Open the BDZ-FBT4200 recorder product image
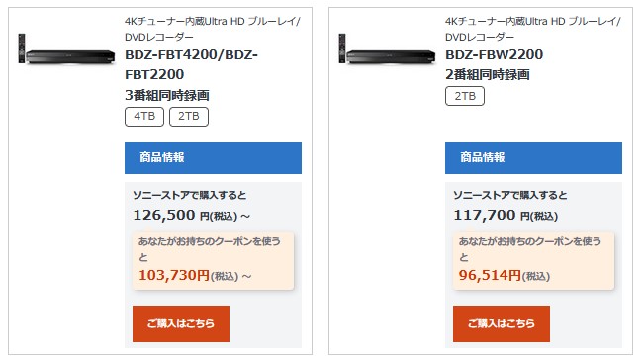This screenshot has height=361, width=644. point(66,49)
